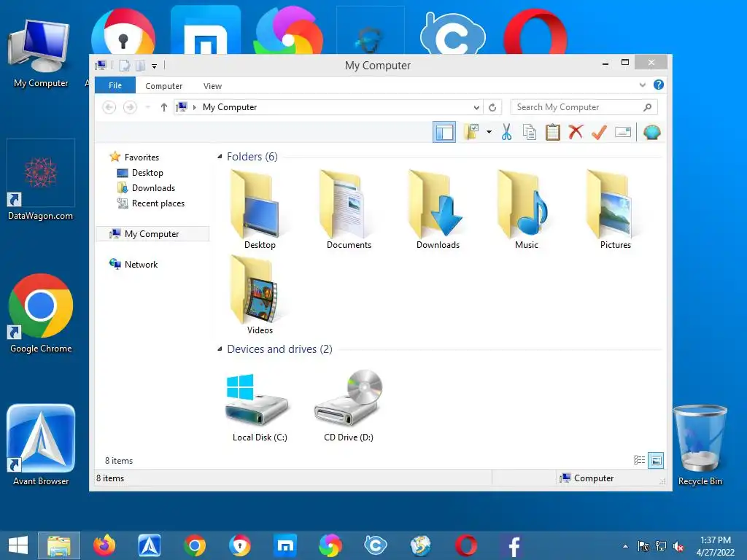Click the red X Delete icon
Image resolution: width=747 pixels, height=560 pixels.
click(x=576, y=132)
